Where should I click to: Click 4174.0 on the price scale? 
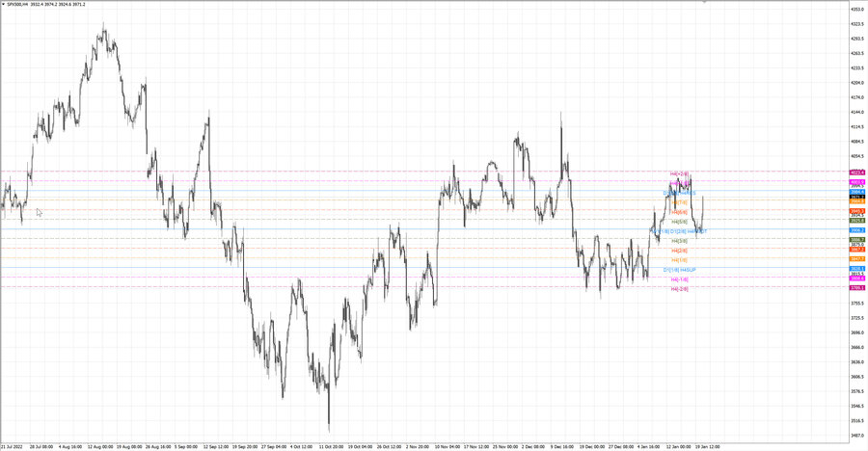(857, 97)
